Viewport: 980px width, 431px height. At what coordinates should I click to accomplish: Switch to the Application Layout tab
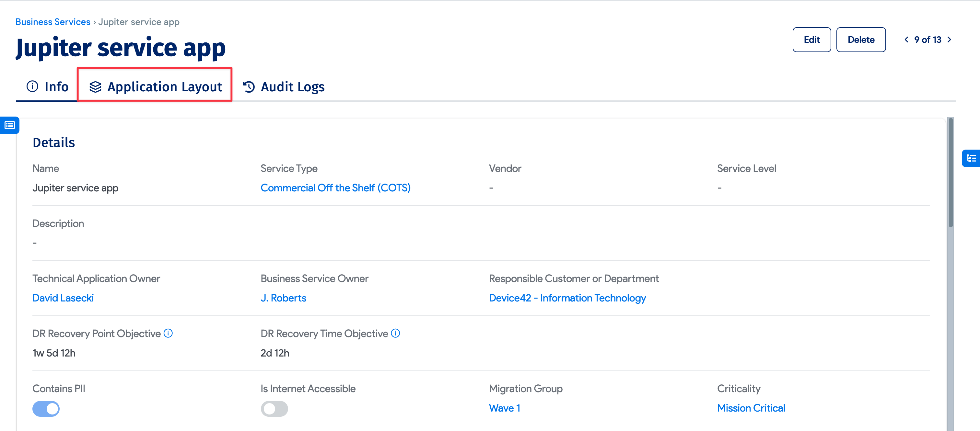pyautogui.click(x=165, y=87)
